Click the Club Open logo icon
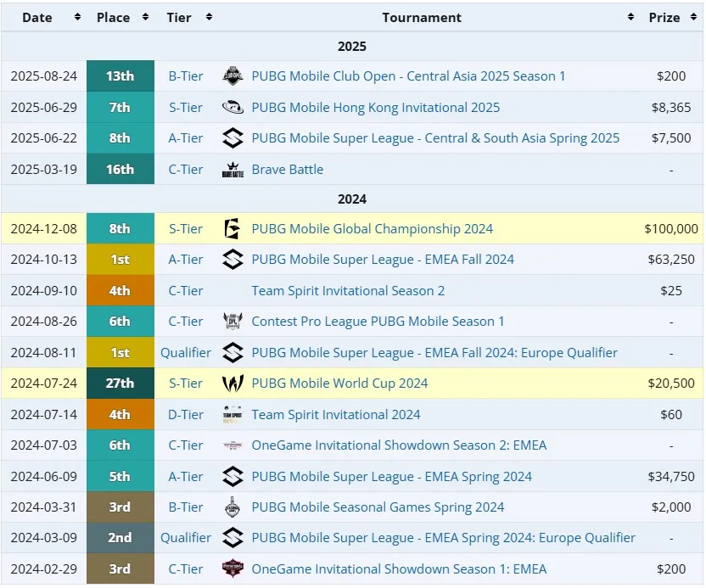The width and height of the screenshot is (706, 588). pos(233,76)
